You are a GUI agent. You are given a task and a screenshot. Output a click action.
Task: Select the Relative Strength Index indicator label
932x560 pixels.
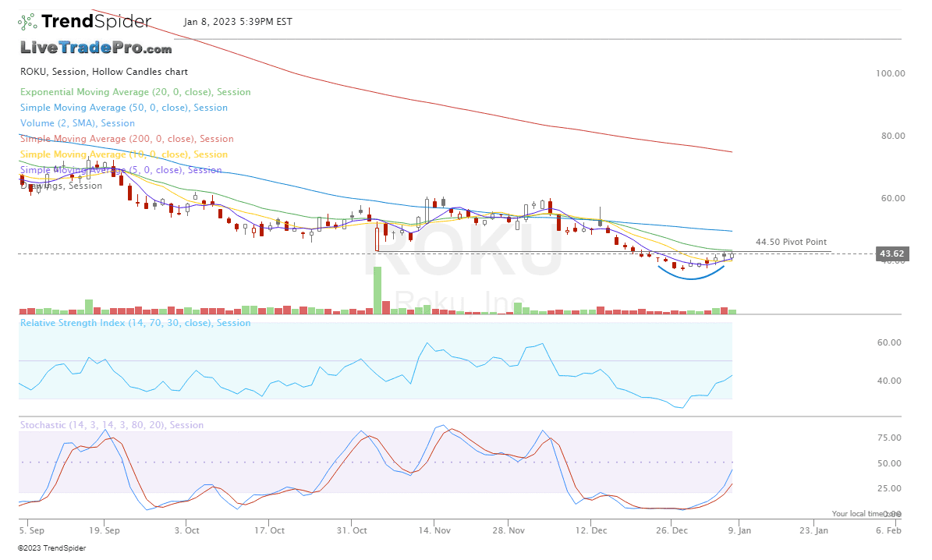136,323
